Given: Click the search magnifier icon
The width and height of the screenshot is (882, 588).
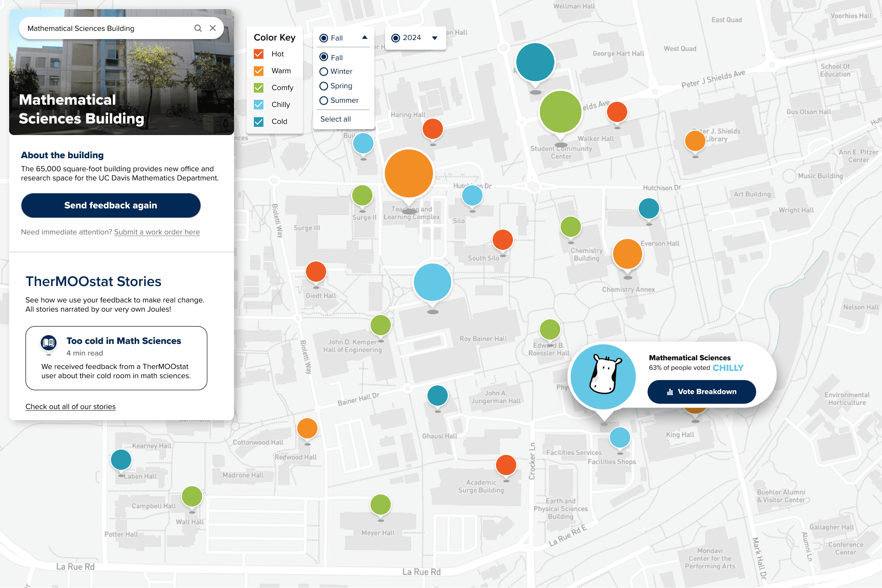Looking at the screenshot, I should tap(198, 28).
